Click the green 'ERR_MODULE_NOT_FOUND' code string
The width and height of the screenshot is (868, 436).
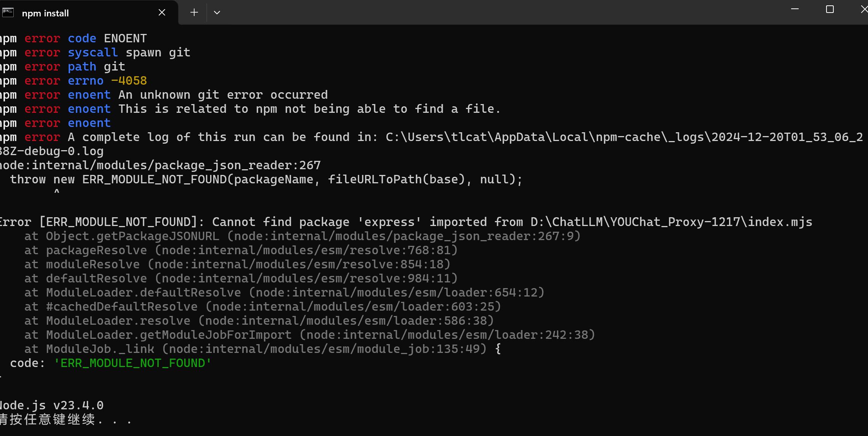132,363
